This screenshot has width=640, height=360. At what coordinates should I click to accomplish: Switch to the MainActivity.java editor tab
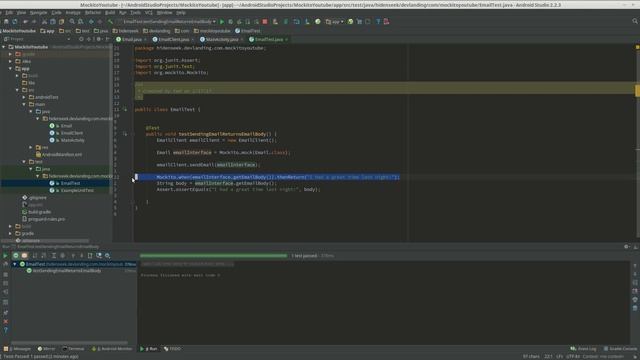pos(222,40)
